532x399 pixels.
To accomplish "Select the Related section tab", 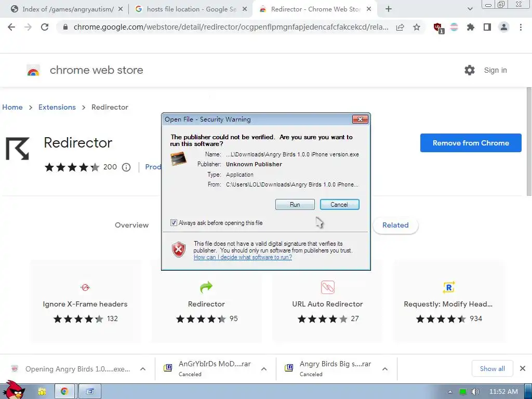I will click(x=395, y=225).
